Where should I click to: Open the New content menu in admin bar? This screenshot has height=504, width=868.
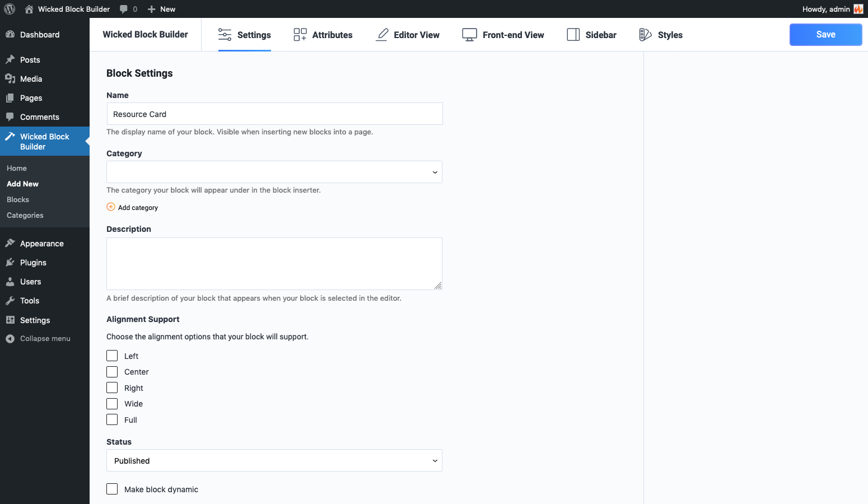click(162, 9)
